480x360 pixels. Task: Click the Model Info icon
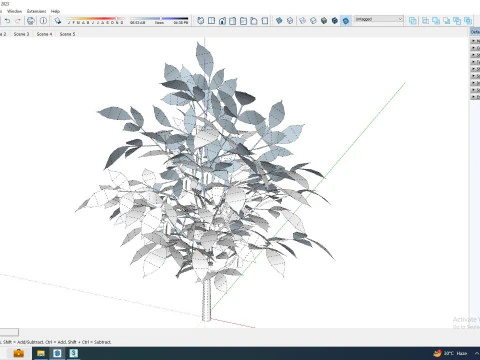[x=43, y=21]
